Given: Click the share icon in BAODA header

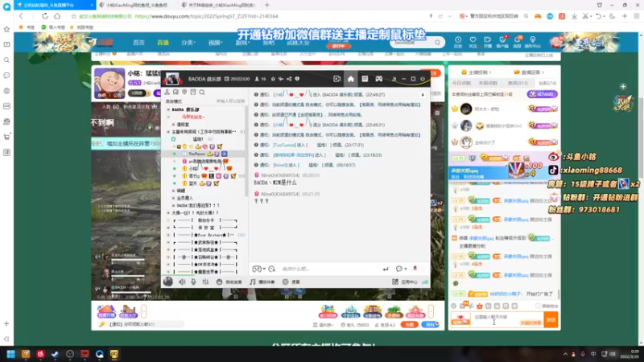Looking at the screenshot, I should pyautogui.click(x=289, y=79).
